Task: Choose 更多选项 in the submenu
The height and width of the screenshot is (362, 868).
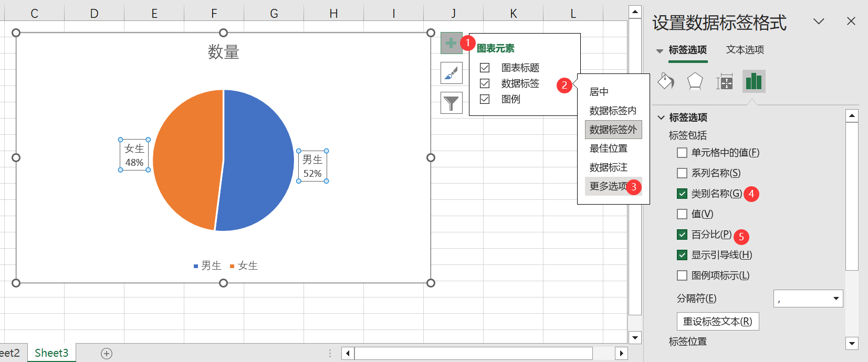Action: (608, 186)
